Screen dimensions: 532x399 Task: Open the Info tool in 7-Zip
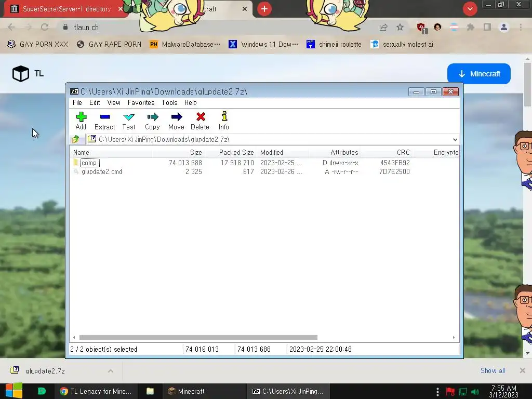(x=224, y=121)
